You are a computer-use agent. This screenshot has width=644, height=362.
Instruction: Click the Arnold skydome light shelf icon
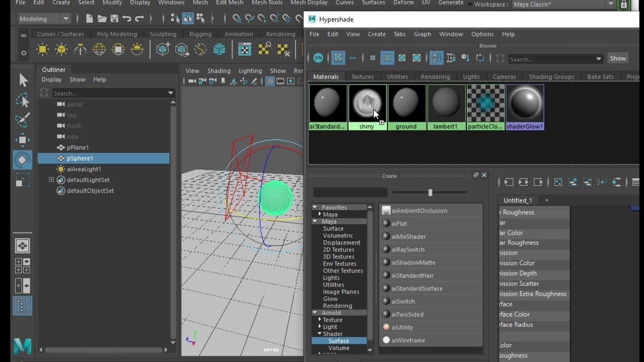point(99,49)
